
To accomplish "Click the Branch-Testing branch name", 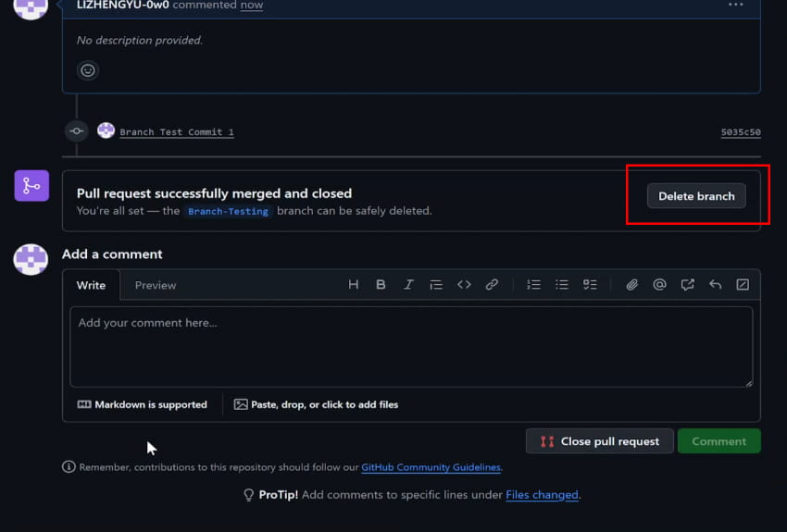I will [229, 211].
